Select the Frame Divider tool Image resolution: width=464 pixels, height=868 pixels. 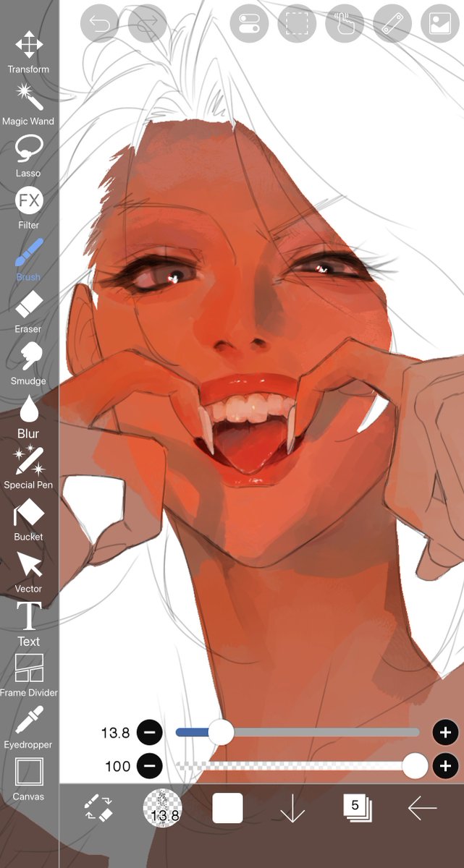(29, 676)
